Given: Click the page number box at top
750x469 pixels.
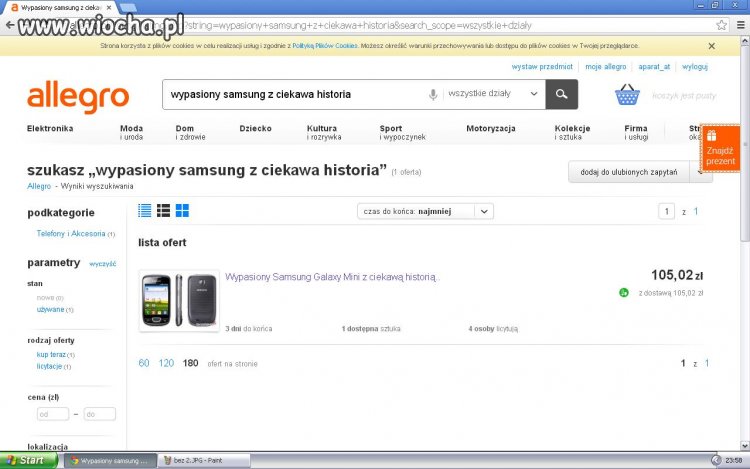Looking at the screenshot, I should 666,211.
